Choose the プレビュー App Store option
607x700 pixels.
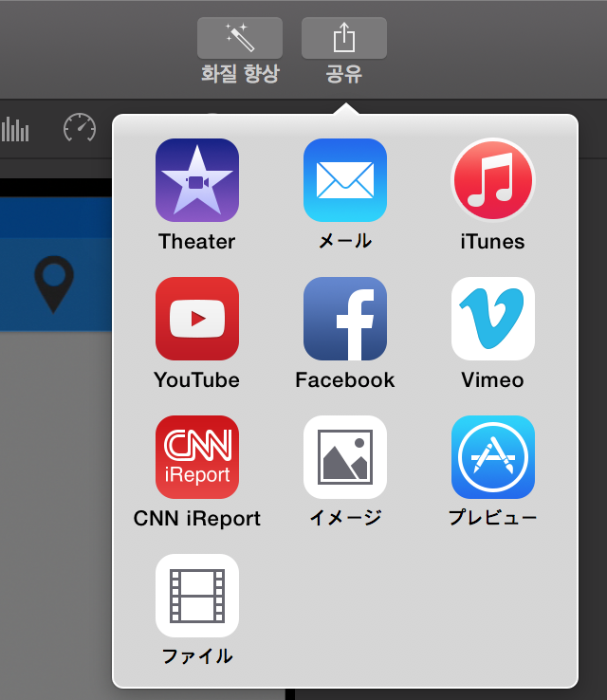click(x=493, y=457)
